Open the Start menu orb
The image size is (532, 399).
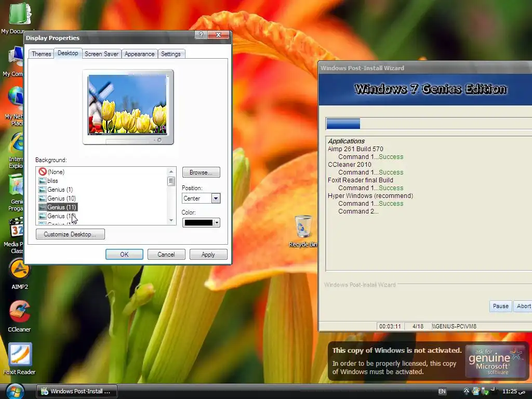(x=15, y=392)
